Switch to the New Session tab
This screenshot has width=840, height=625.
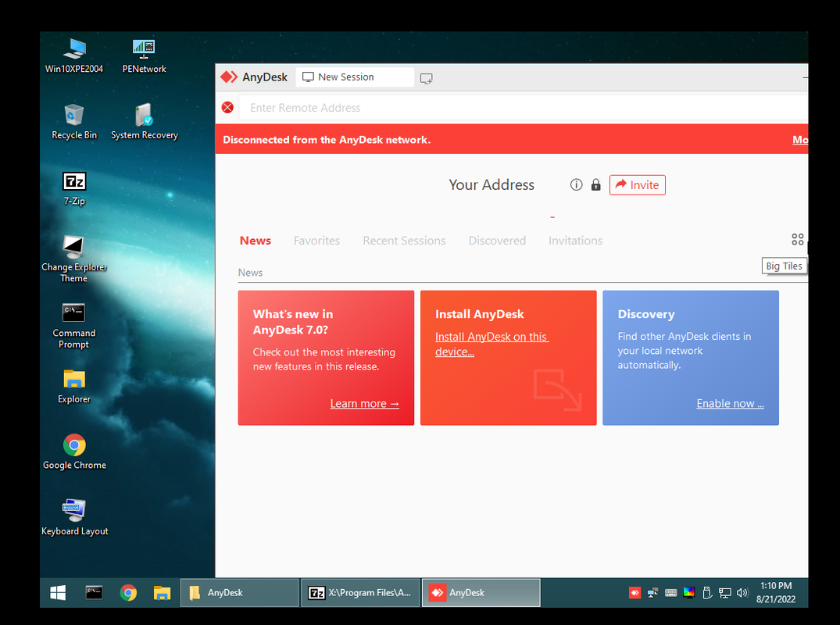tap(355, 77)
